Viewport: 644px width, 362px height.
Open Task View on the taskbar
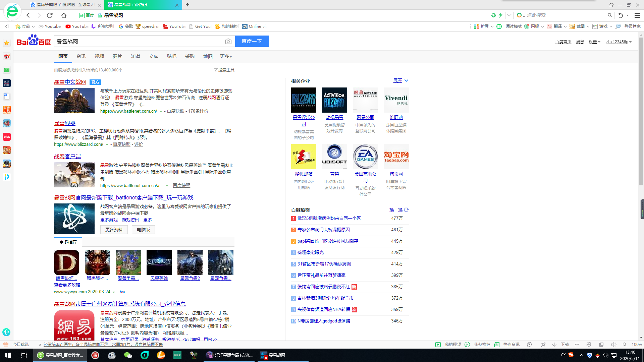pos(24,355)
